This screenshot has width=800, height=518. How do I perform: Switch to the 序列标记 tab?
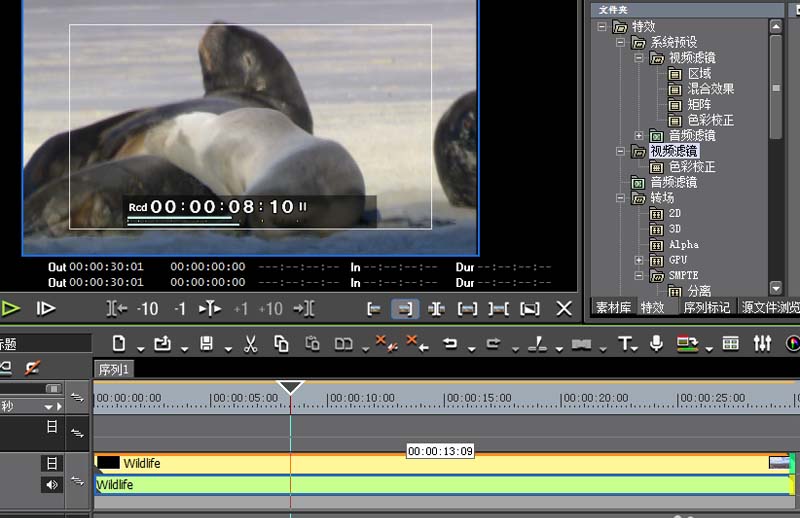707,308
